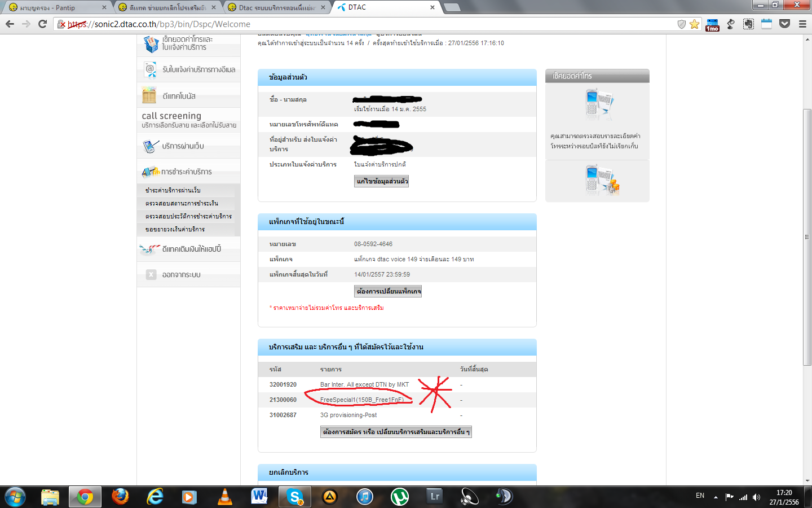This screenshot has width=812, height=508.
Task: Open the ตรวจสอบสถานะการชำระเงิน submenu link
Action: [182, 203]
